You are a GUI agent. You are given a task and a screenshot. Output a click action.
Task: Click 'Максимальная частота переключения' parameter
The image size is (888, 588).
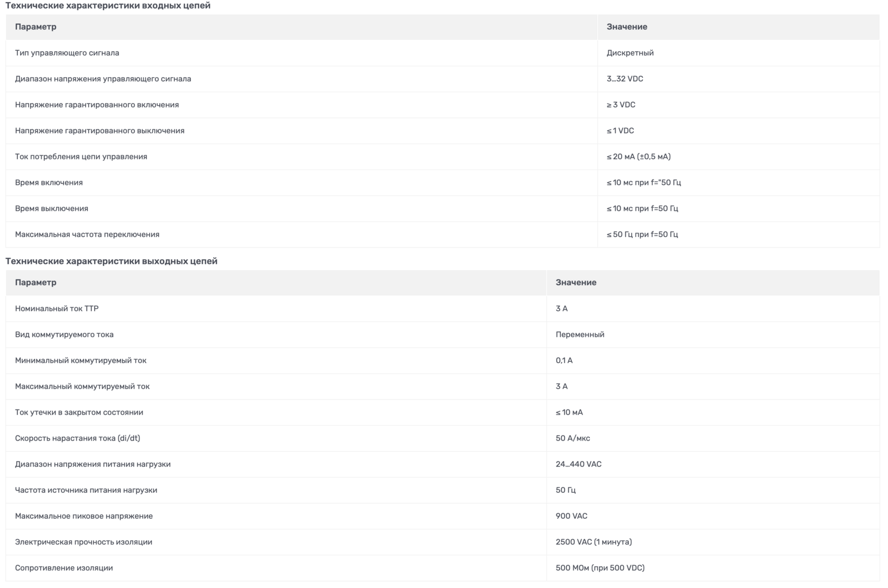point(87,234)
